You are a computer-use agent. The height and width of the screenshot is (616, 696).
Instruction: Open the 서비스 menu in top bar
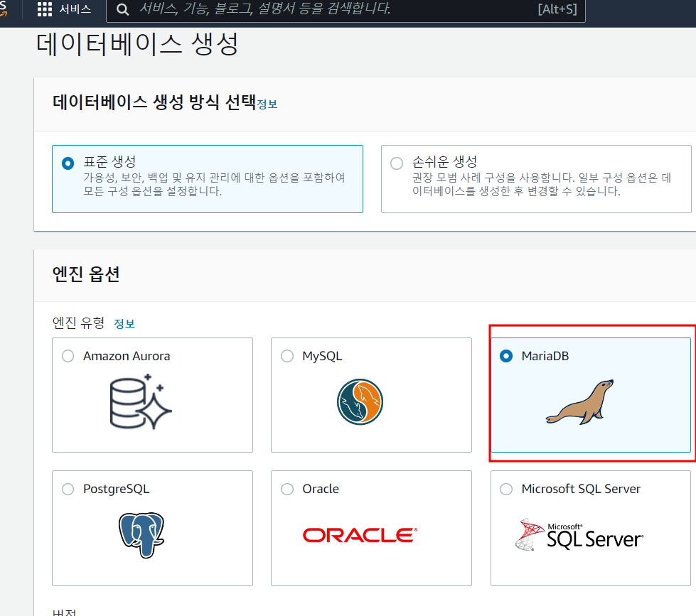(75, 9)
